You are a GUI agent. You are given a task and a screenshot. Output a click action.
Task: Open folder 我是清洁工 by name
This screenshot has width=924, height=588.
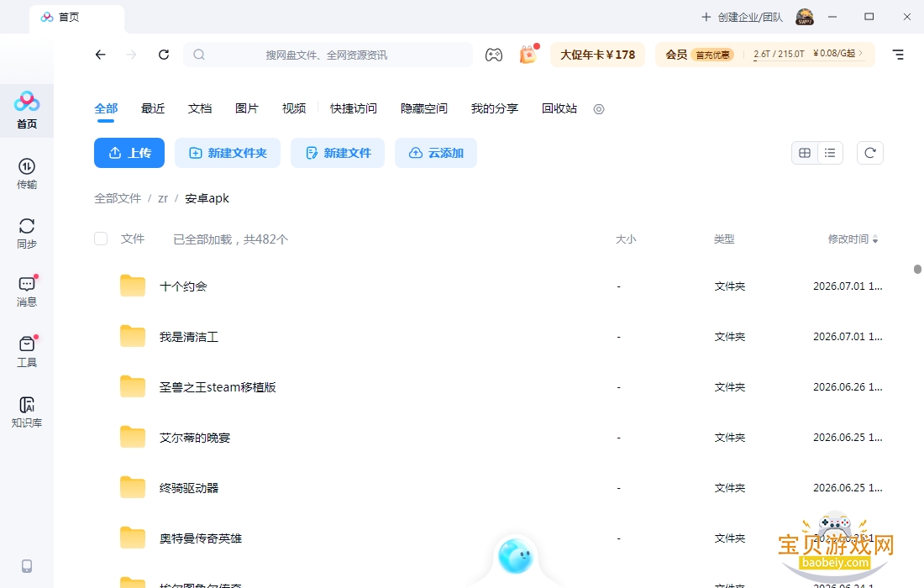188,337
